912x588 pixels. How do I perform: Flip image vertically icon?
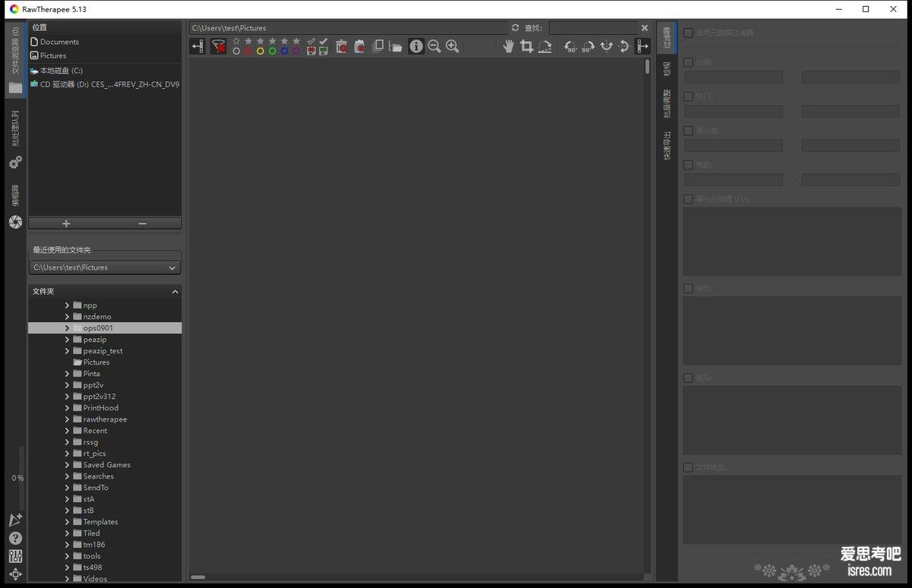click(624, 46)
